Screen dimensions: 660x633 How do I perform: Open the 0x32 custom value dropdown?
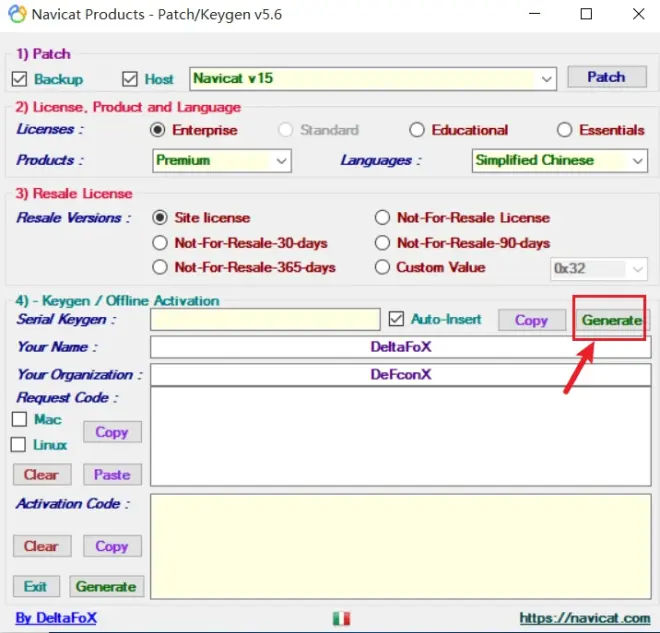(599, 269)
